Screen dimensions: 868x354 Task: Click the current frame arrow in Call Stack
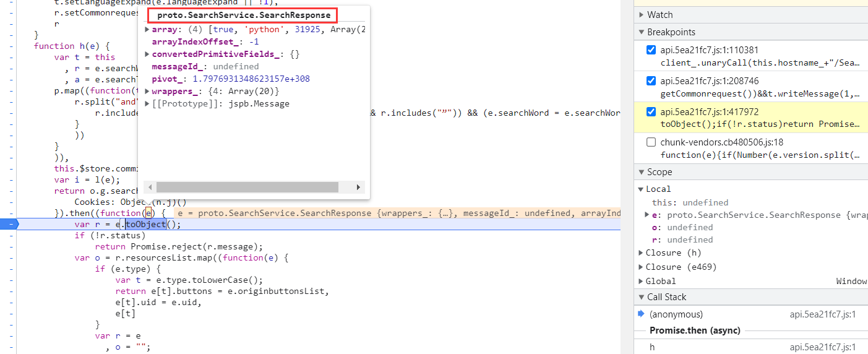(x=641, y=314)
